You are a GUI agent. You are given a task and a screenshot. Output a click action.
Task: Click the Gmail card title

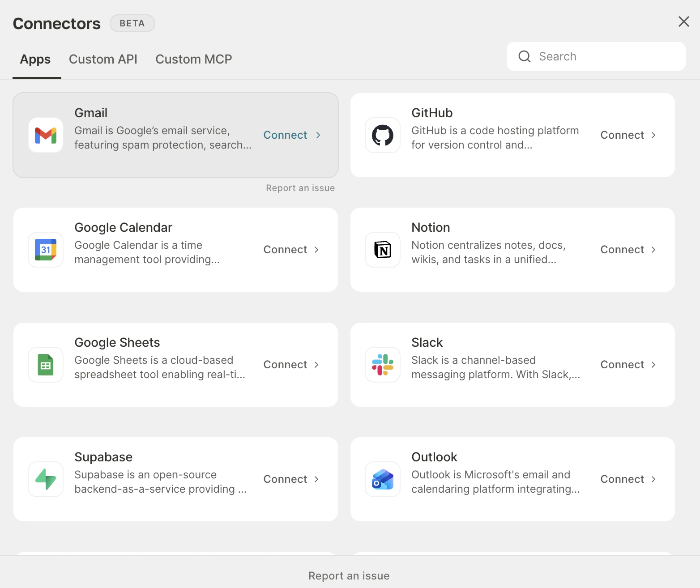click(x=91, y=113)
